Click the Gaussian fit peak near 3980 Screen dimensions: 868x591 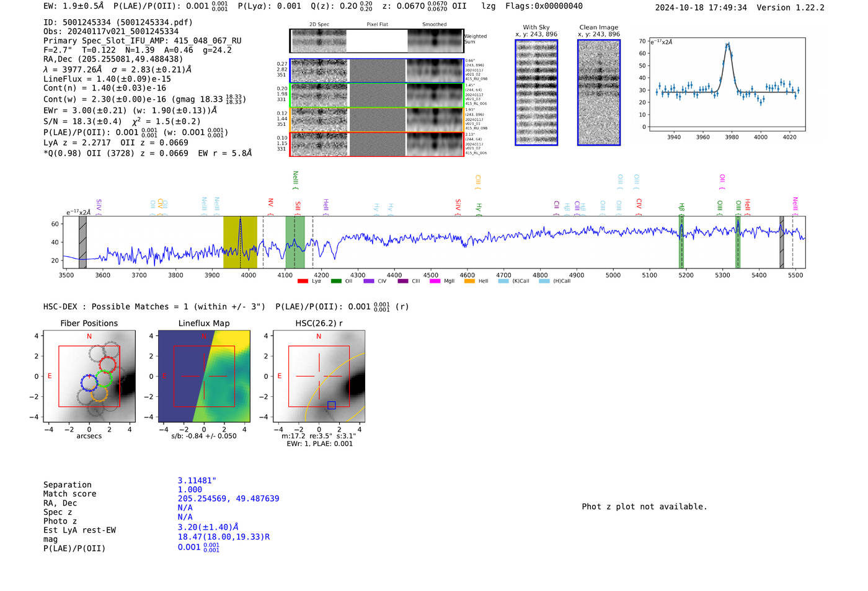[728, 44]
